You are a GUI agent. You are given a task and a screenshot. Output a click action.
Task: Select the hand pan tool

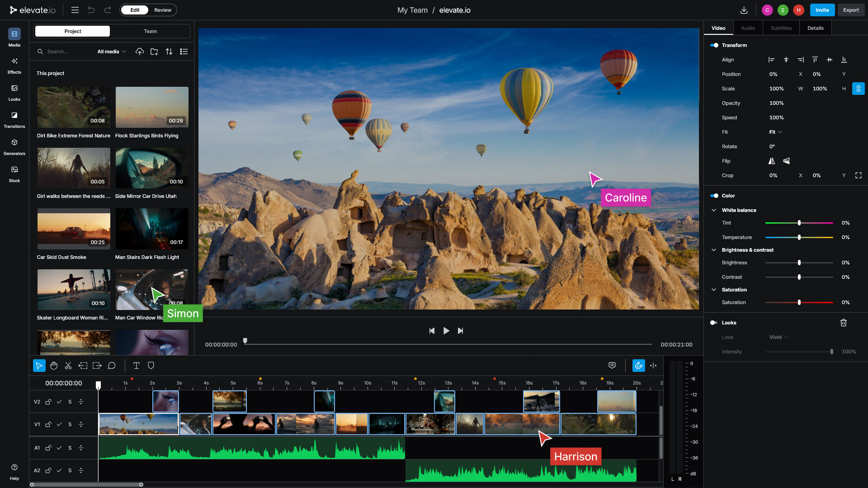point(54,366)
